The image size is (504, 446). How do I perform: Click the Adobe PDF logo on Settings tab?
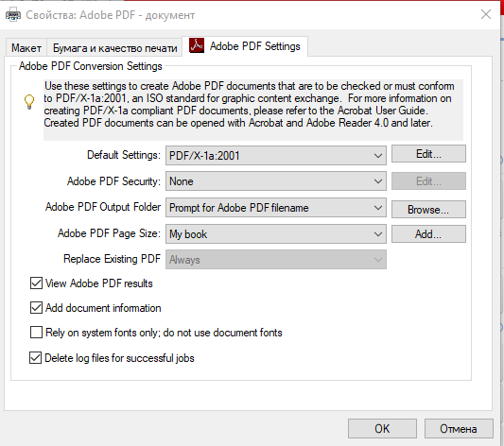tap(197, 45)
